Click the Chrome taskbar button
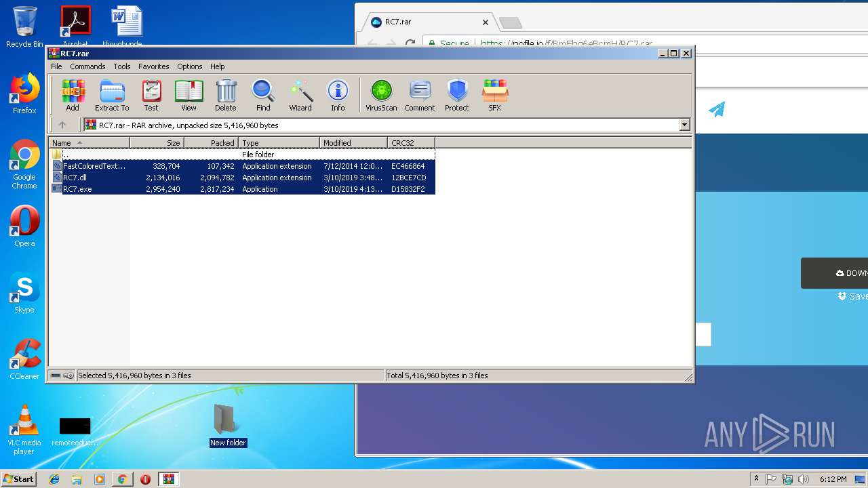The image size is (868, 488). click(122, 479)
